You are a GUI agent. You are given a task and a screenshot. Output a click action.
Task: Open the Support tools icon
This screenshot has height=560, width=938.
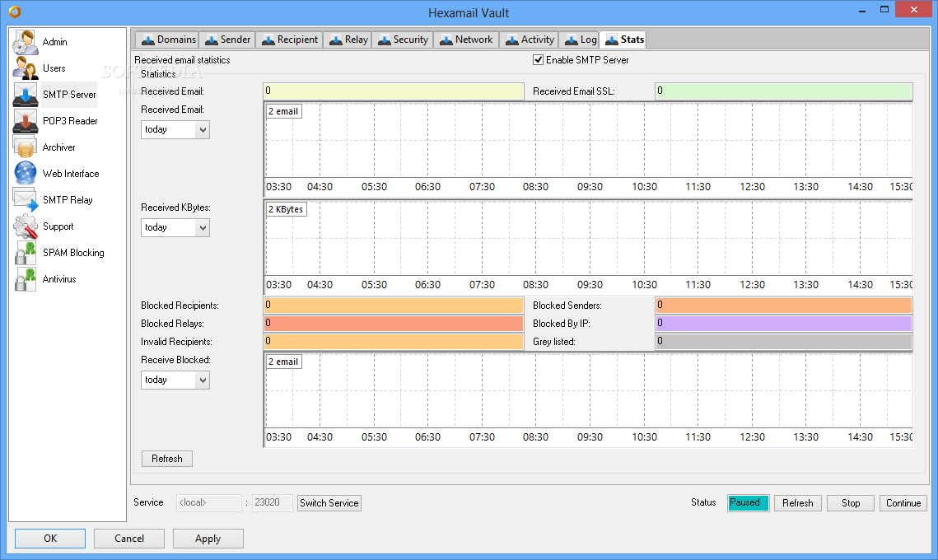click(x=26, y=226)
